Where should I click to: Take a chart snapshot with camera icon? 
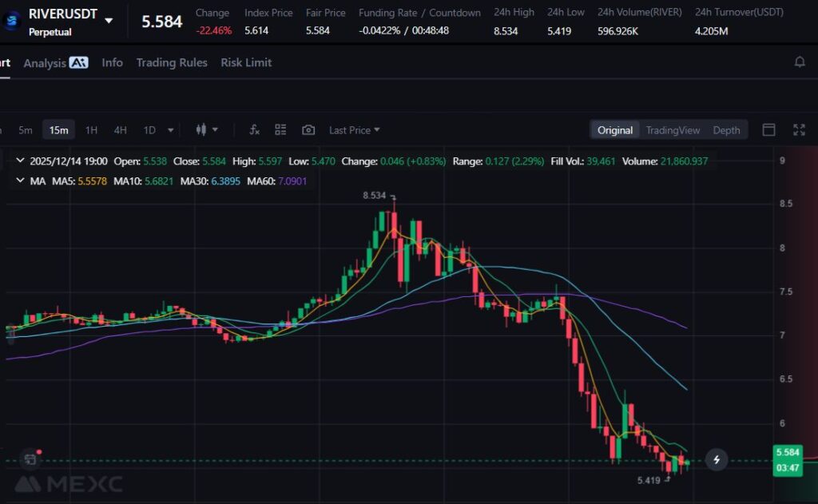pos(308,130)
